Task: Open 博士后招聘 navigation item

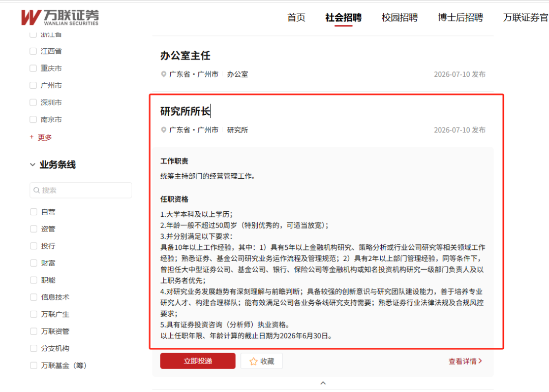Action: point(461,17)
